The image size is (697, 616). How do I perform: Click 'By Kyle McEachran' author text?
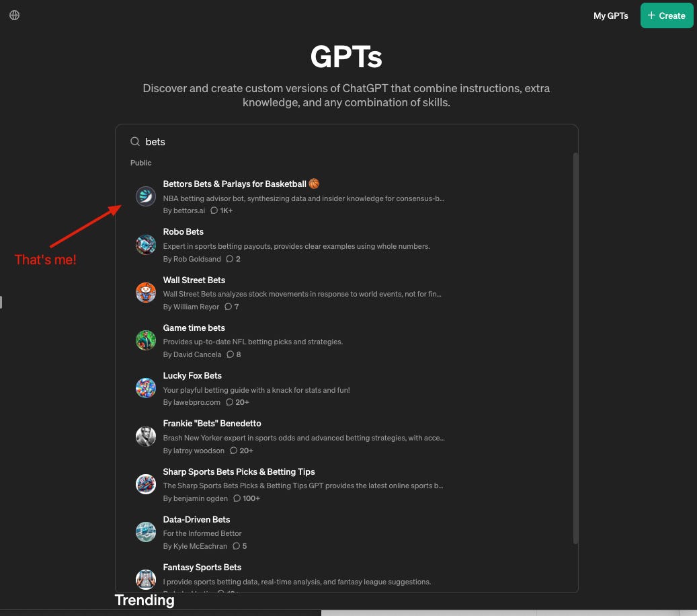click(x=195, y=546)
